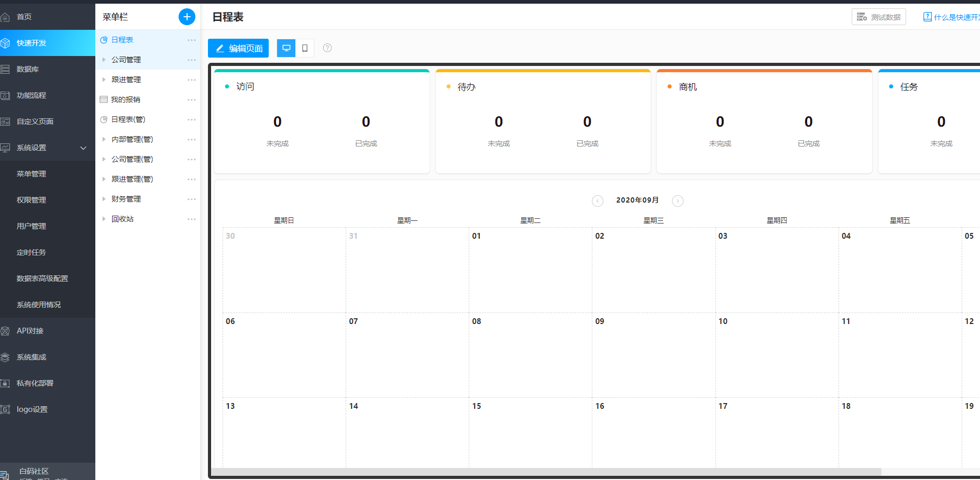Viewport: 980px width, 480px height.
Task: Open more options for 内部管理(管) row
Action: pos(192,139)
